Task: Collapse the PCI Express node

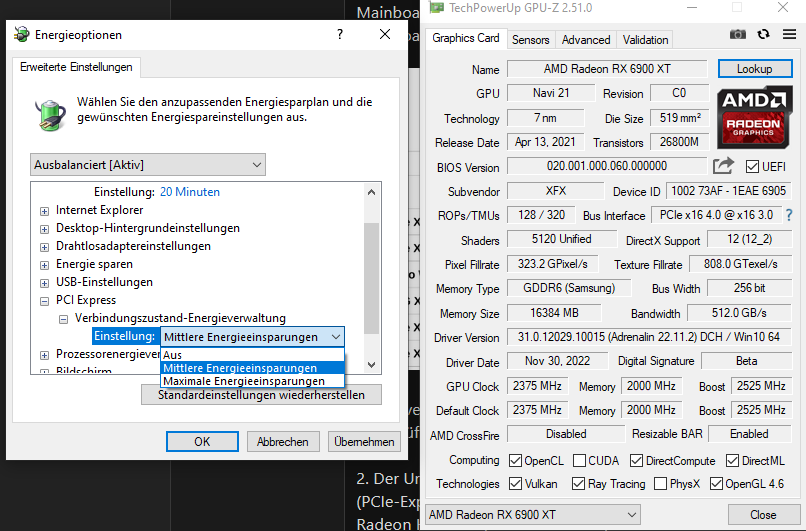Action: click(45, 301)
